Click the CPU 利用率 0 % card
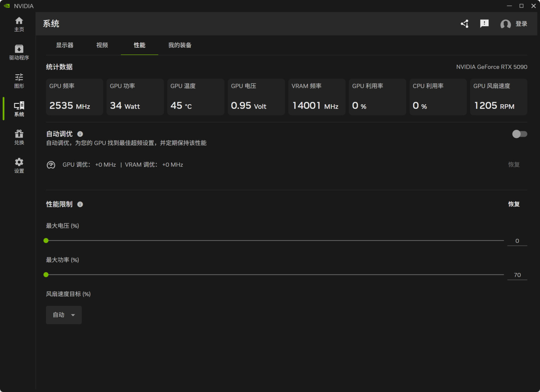Screen dimensions: 540x392 438,97
